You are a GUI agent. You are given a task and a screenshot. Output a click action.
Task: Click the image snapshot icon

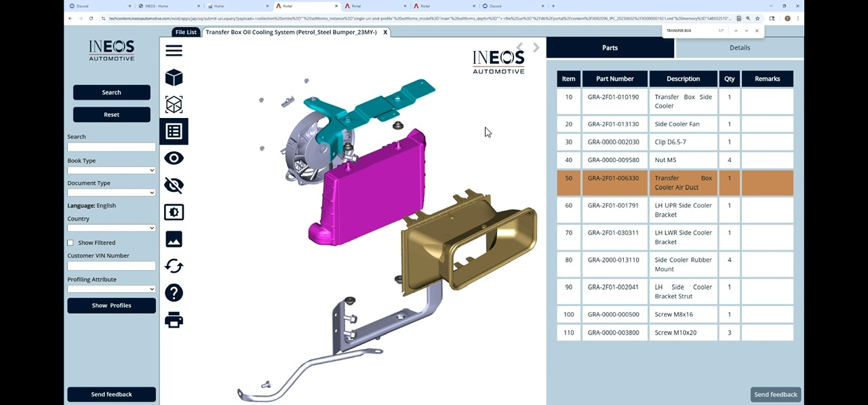pos(174,239)
